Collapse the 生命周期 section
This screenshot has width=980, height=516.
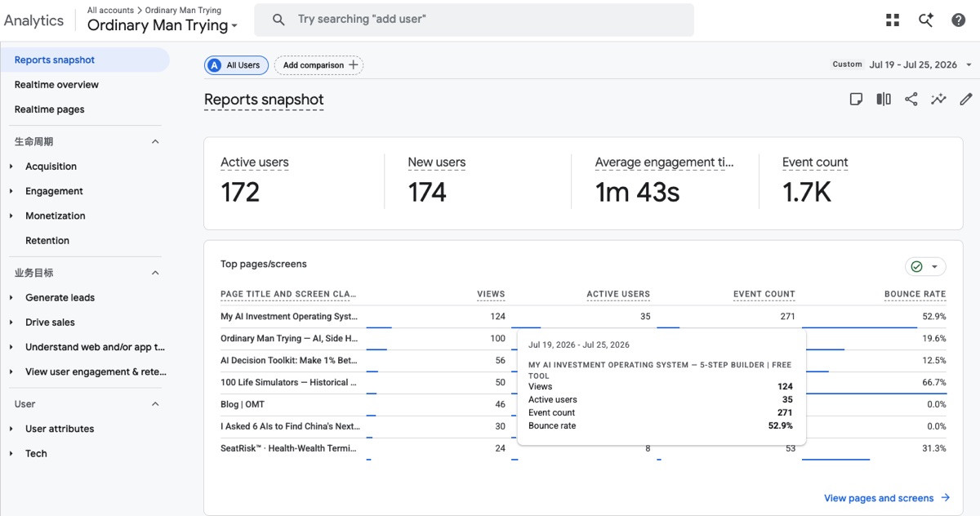pos(155,142)
